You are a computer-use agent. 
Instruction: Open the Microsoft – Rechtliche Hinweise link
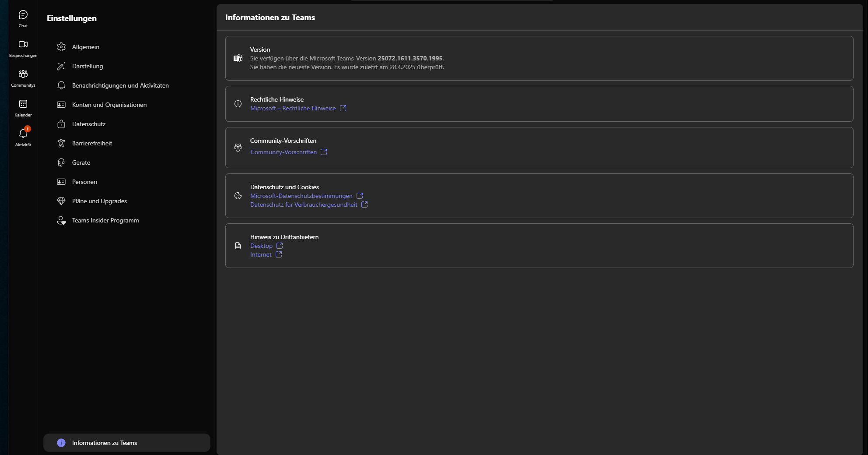click(293, 108)
